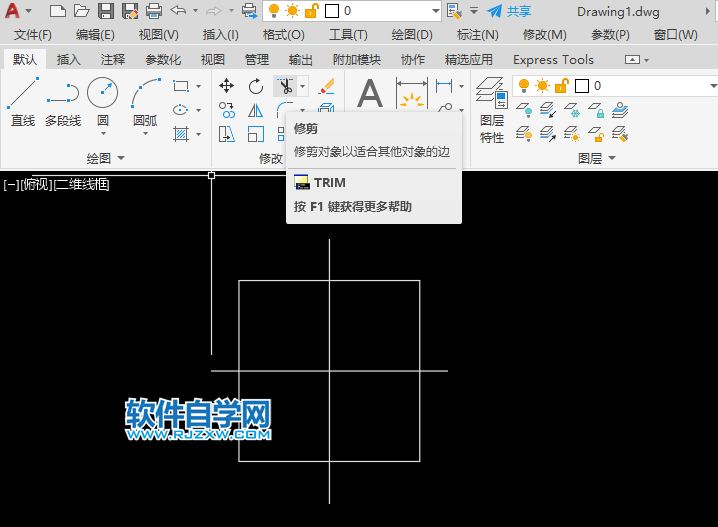The image size is (718, 527).
Task: Select the Linear dimension tool
Action: pyautogui.click(x=444, y=86)
